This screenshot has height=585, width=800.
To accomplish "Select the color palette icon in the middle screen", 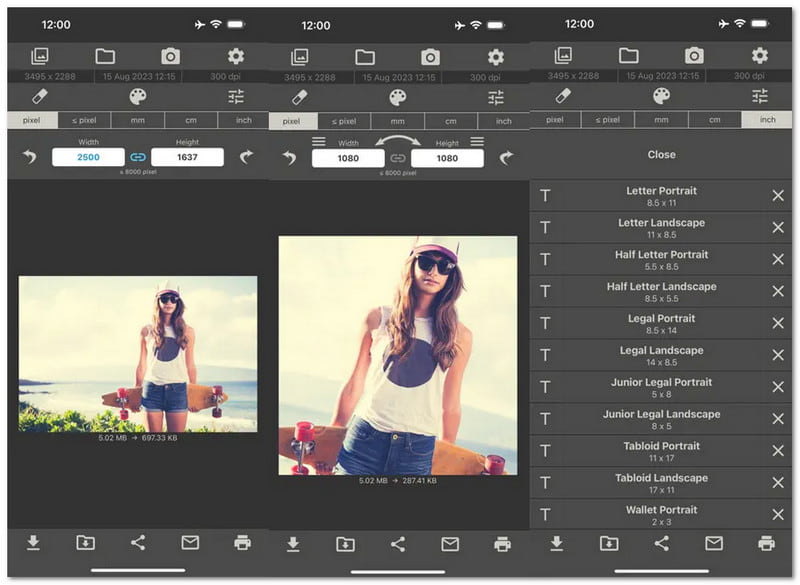I will pos(398,97).
